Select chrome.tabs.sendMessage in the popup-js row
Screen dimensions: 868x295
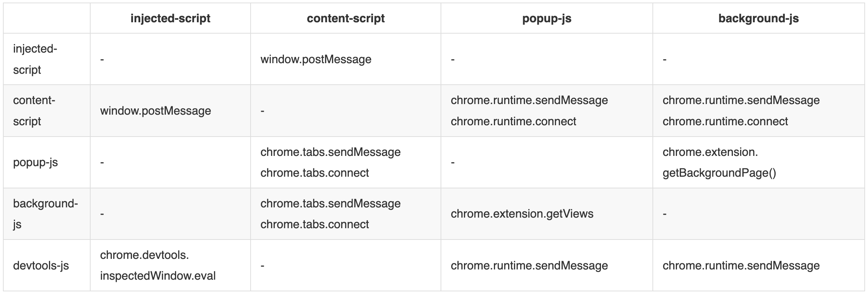click(x=330, y=152)
